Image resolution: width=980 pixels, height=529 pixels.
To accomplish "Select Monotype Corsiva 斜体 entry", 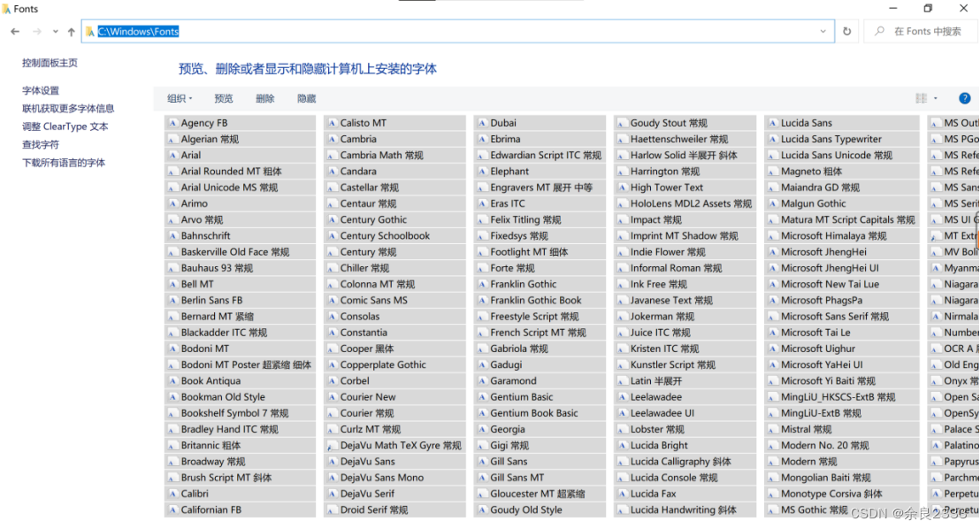I will coord(842,494).
